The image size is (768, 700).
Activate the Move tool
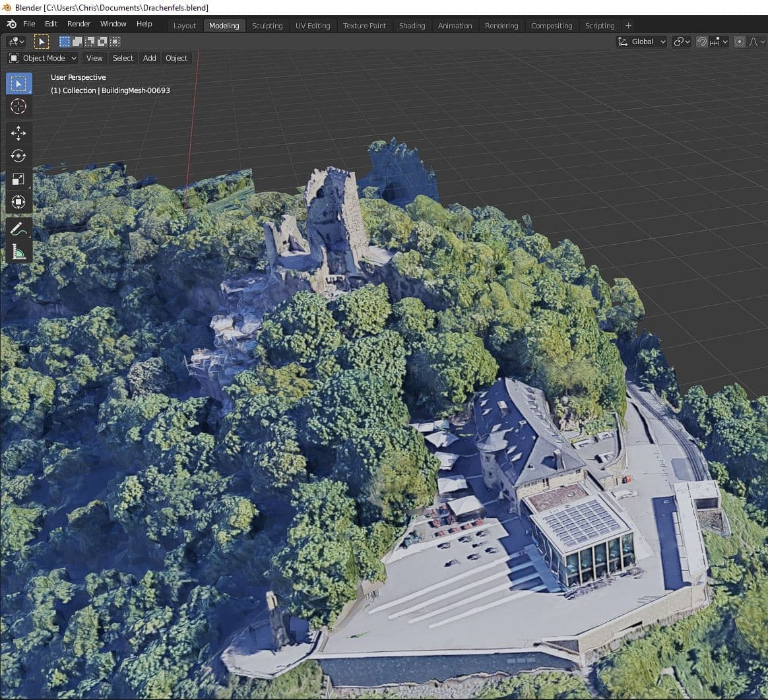coord(18,133)
